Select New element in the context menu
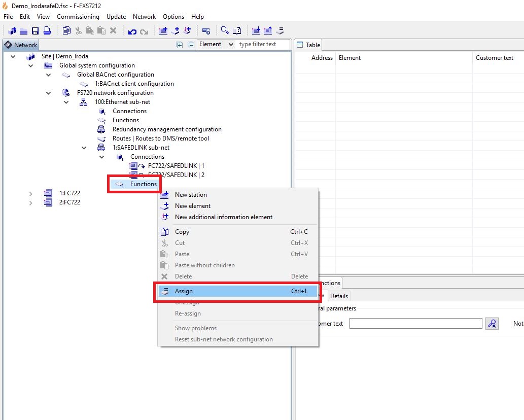 (x=192, y=206)
